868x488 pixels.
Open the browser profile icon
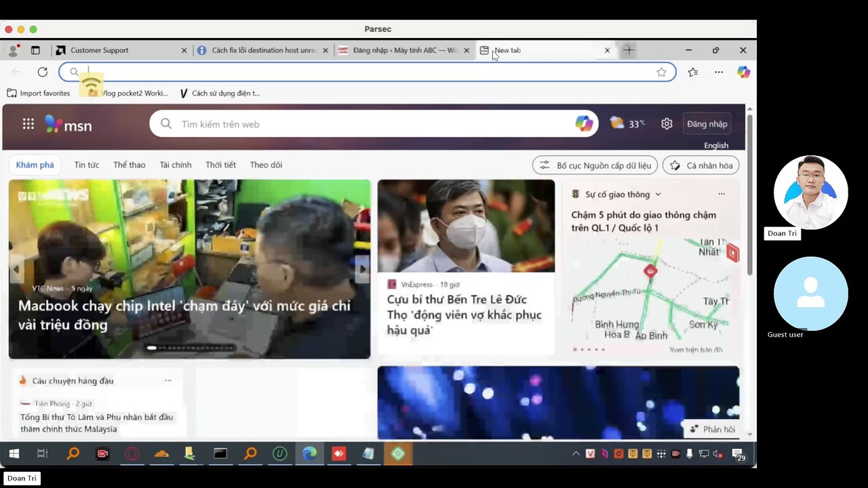tap(13, 50)
